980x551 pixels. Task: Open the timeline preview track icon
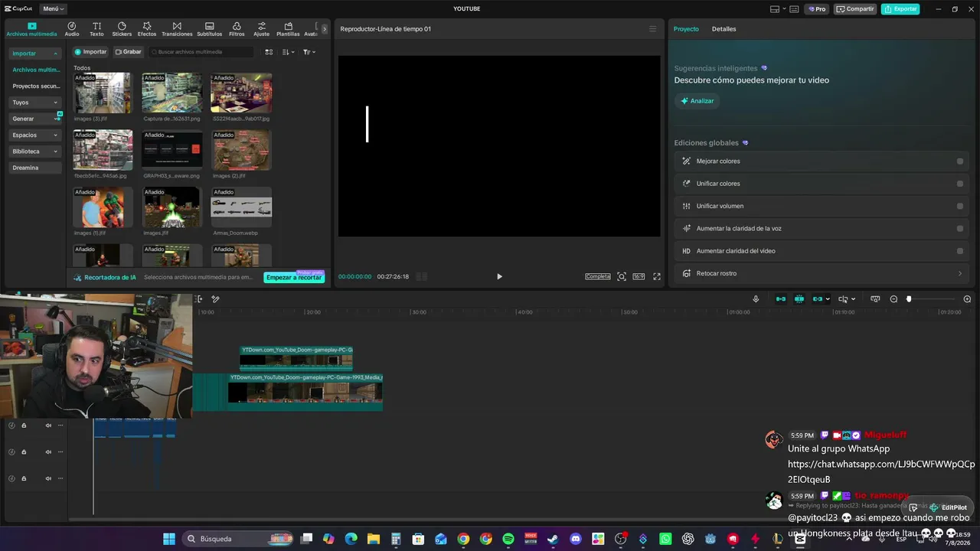(875, 299)
